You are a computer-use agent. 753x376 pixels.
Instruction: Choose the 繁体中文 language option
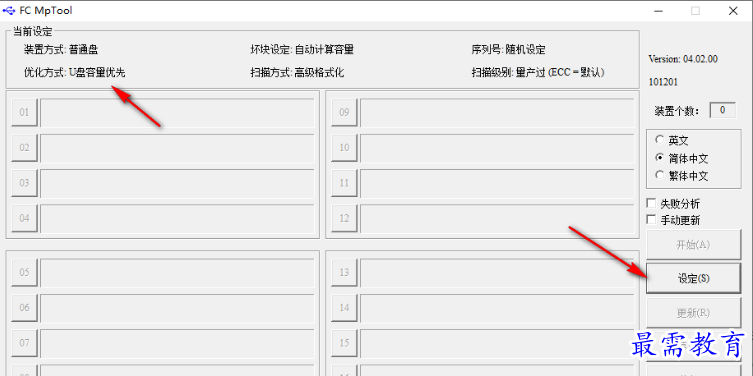point(659,175)
